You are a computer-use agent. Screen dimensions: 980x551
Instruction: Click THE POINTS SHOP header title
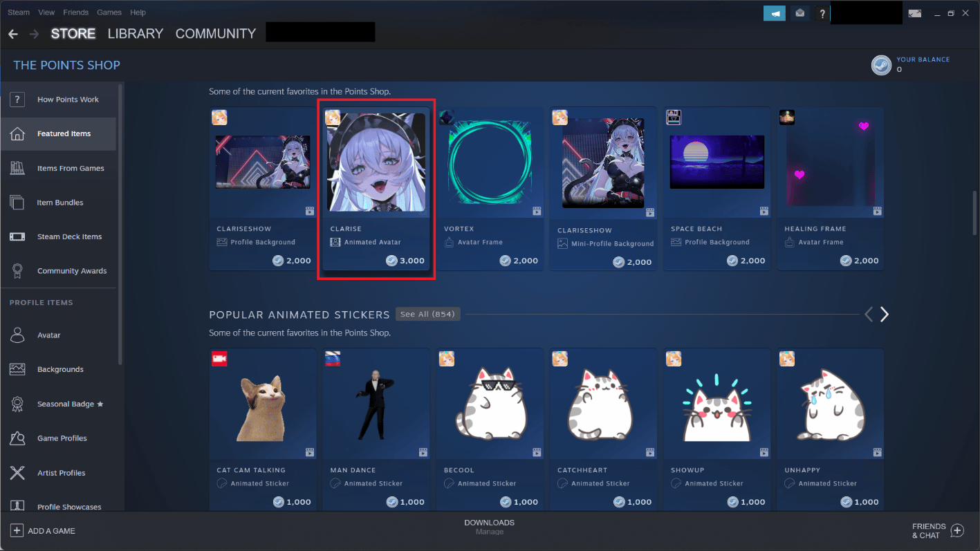click(67, 65)
